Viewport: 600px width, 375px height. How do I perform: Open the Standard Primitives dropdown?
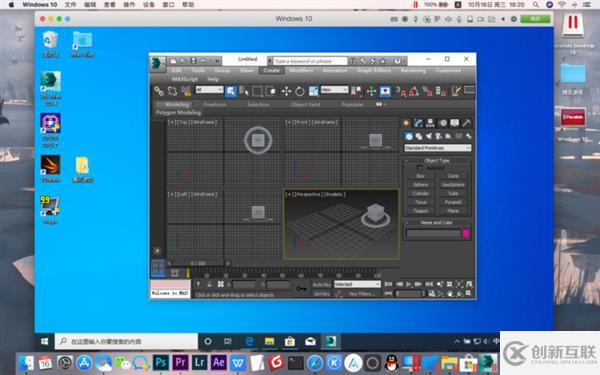pos(438,148)
